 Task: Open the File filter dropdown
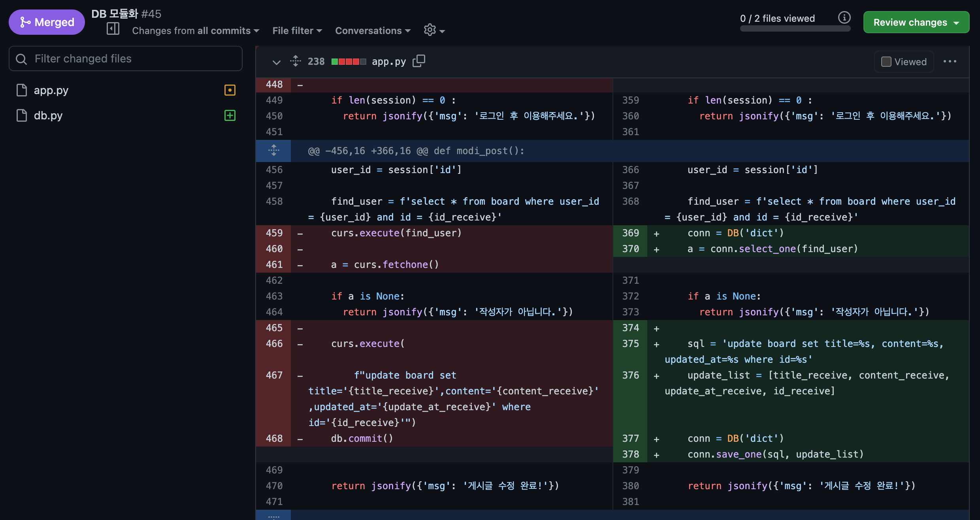(297, 30)
